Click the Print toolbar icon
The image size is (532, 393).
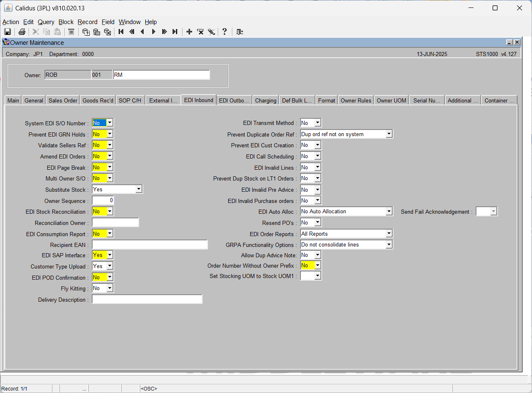click(22, 32)
